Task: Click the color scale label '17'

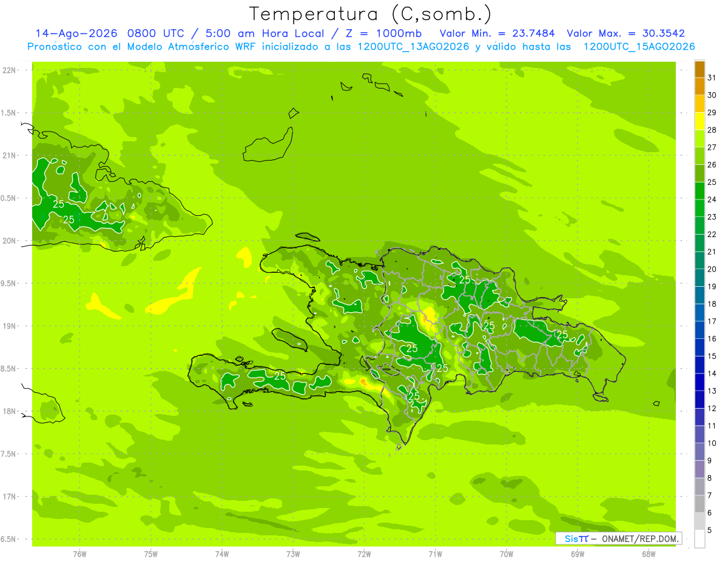Action: [x=712, y=321]
